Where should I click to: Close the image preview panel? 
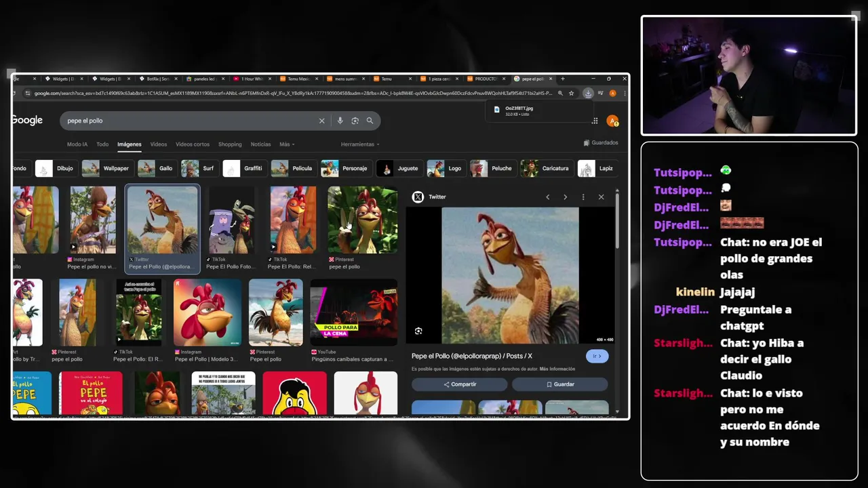point(601,197)
